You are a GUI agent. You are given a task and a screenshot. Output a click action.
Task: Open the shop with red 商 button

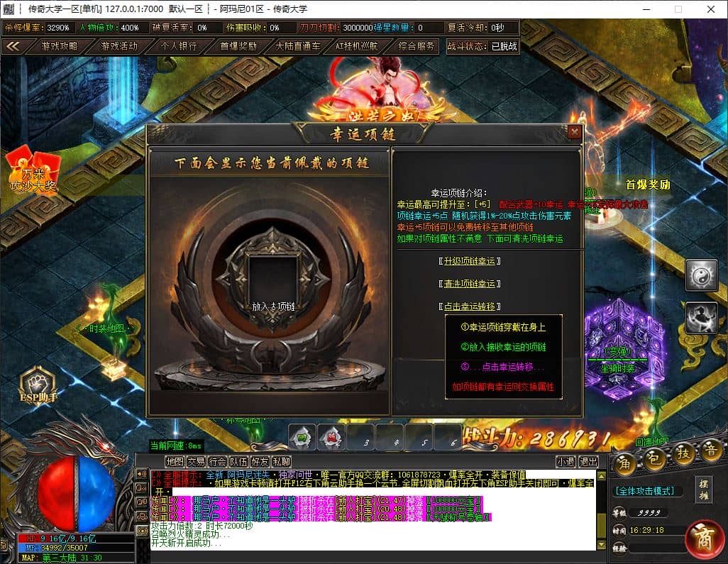tap(704, 539)
